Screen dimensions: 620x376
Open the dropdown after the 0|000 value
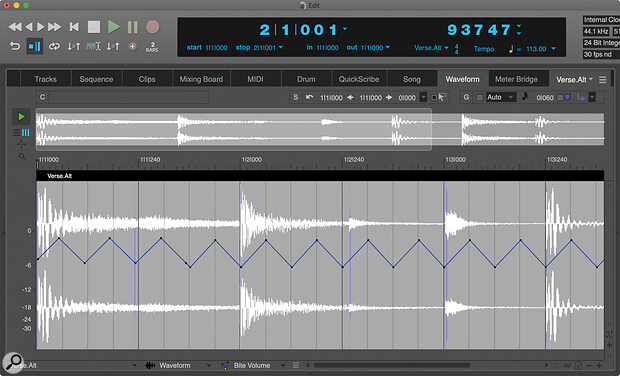coord(423,97)
